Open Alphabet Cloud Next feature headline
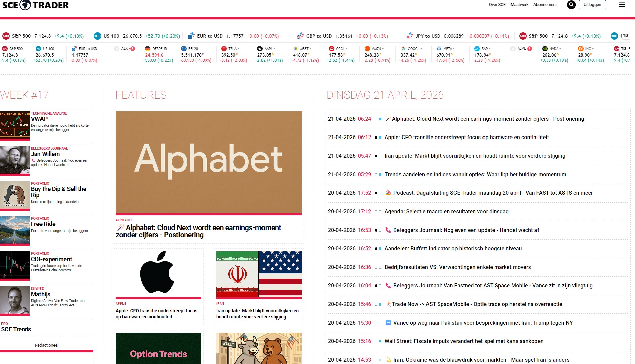Image resolution: width=635 pixels, height=364 pixels. pyautogui.click(x=198, y=231)
